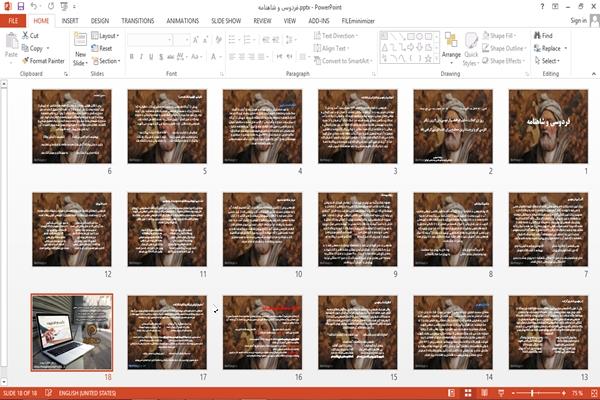The width and height of the screenshot is (600, 400).
Task: Open Layout dropdown
Action: (105, 36)
